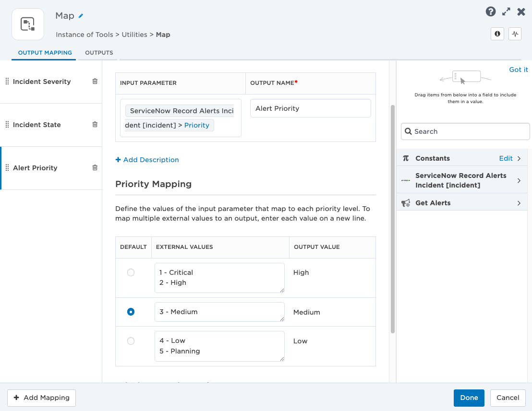
Task: Select the OUTPUT MAPPING tab
Action: tap(45, 53)
